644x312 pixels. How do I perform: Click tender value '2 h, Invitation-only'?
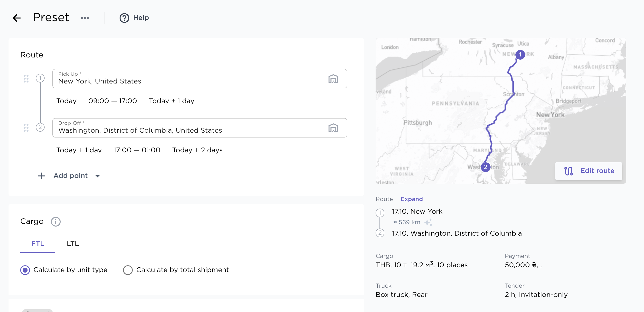point(536,295)
